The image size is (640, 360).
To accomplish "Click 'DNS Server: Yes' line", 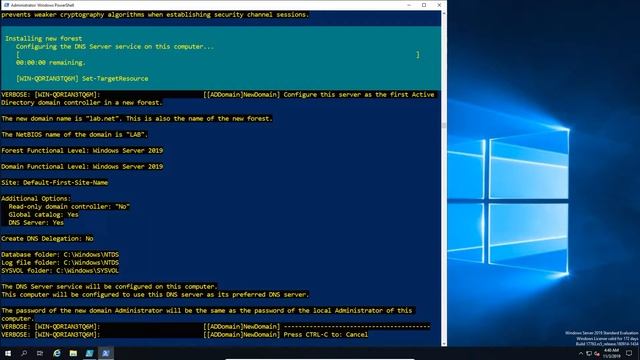I will click(36, 222).
